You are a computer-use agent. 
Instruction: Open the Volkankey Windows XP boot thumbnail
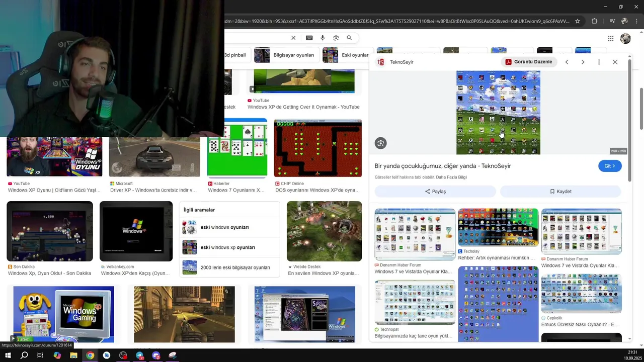click(x=136, y=231)
